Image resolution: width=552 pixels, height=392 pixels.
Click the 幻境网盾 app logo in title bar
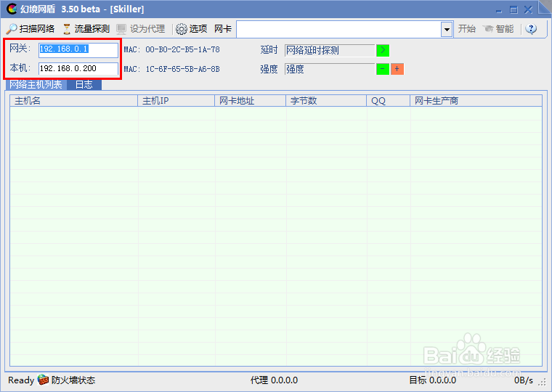[x=12, y=9]
